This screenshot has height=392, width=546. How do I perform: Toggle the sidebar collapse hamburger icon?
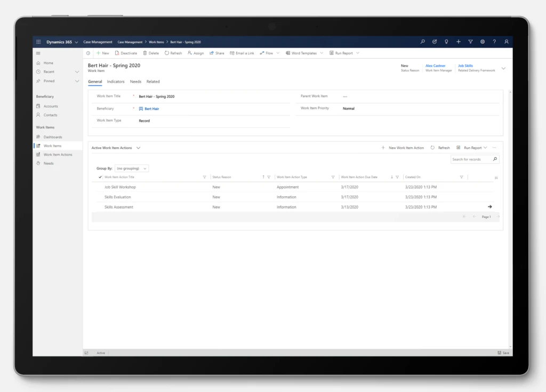(x=37, y=53)
